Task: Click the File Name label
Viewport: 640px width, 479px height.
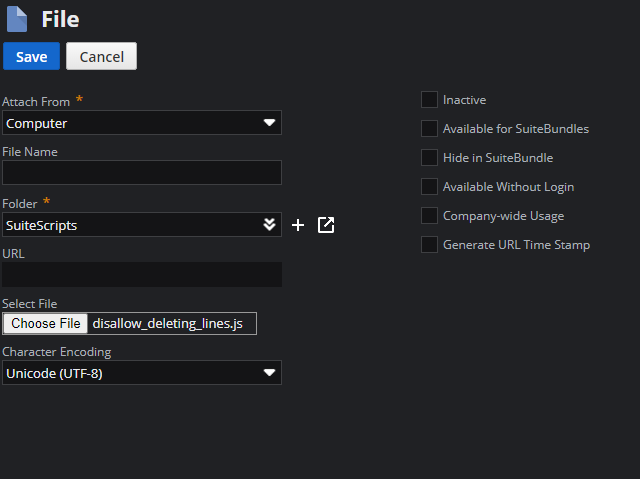Action: [x=30, y=152]
